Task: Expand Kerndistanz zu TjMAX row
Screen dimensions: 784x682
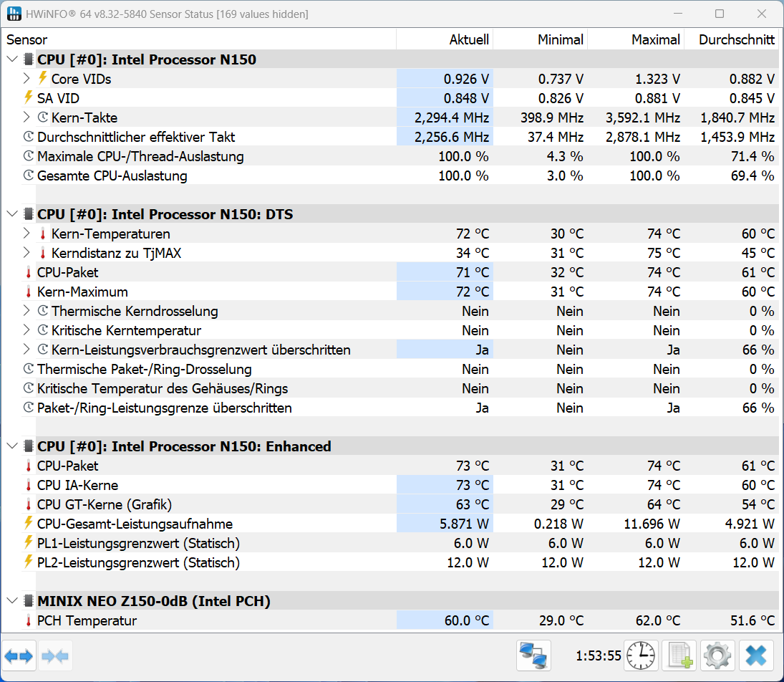Action: coord(27,253)
